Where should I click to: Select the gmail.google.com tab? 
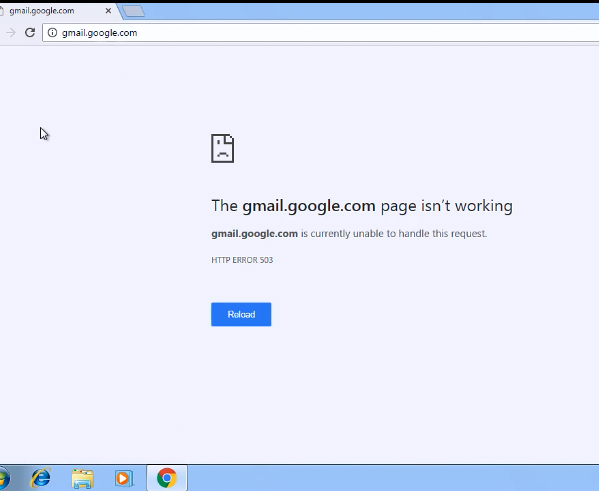[57, 11]
